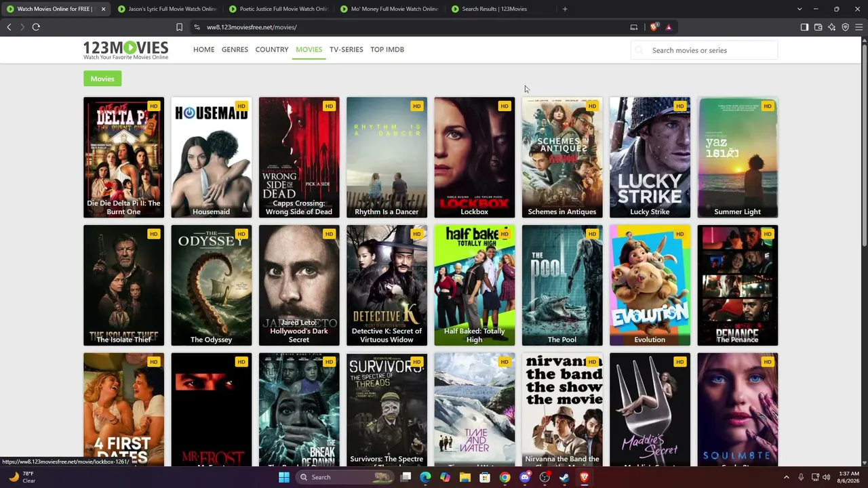Open Brave Rewards triangle icon
The height and width of the screenshot is (488, 868).
(669, 27)
